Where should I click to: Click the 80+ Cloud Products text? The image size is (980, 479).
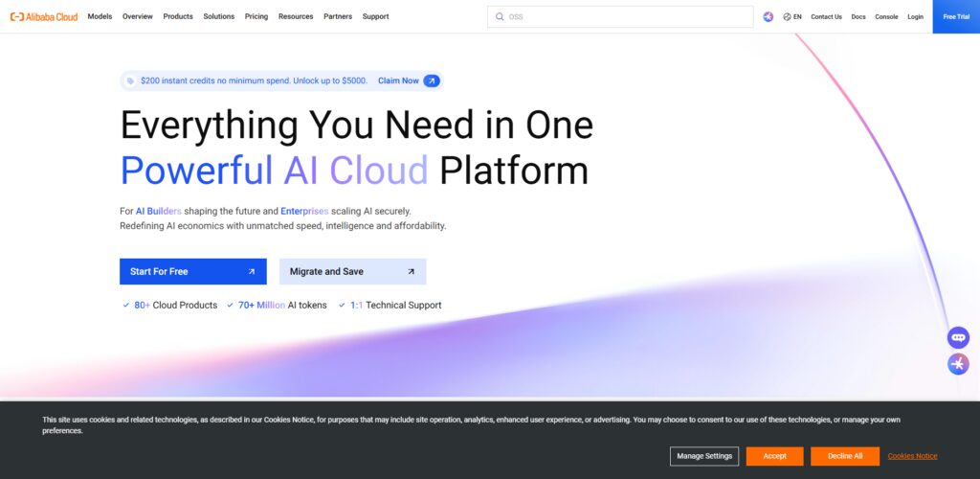176,306
